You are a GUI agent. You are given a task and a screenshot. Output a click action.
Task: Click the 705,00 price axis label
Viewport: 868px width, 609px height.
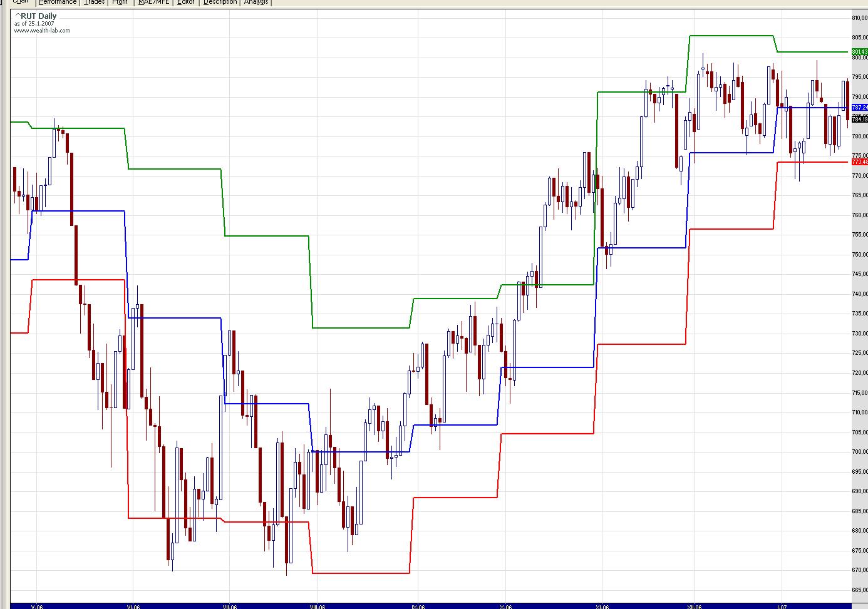(x=860, y=432)
